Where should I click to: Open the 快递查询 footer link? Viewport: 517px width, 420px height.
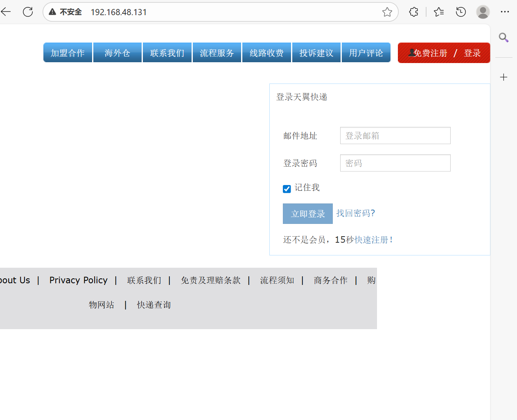point(154,305)
